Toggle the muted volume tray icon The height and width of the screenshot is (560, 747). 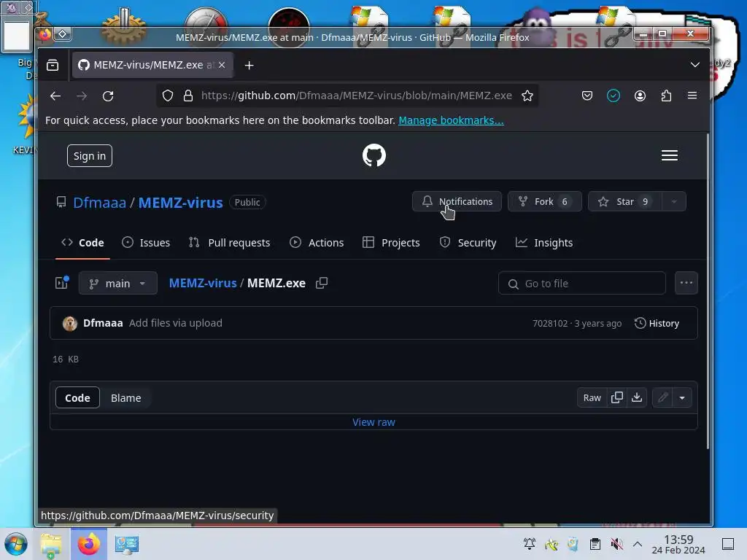tap(617, 544)
